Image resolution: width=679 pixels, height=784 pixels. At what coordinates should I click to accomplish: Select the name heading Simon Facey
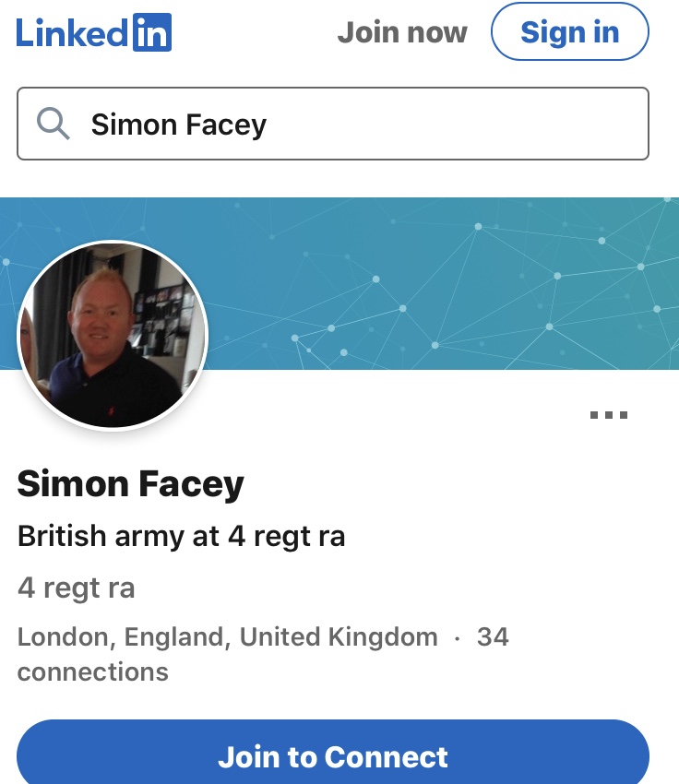click(130, 483)
